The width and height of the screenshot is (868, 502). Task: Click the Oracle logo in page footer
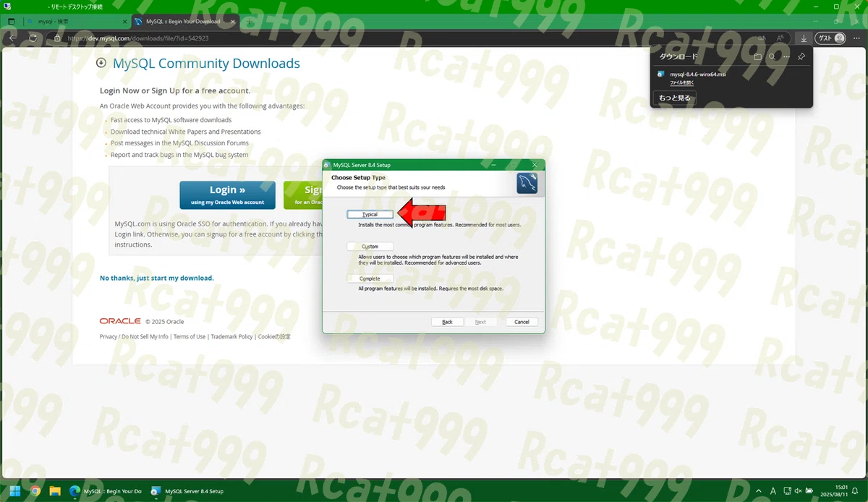tap(120, 320)
